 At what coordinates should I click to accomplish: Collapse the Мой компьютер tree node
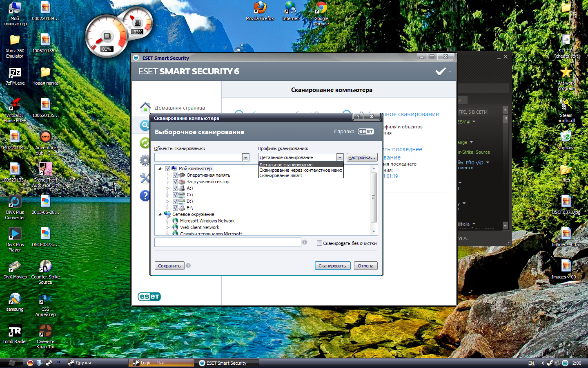[x=160, y=168]
